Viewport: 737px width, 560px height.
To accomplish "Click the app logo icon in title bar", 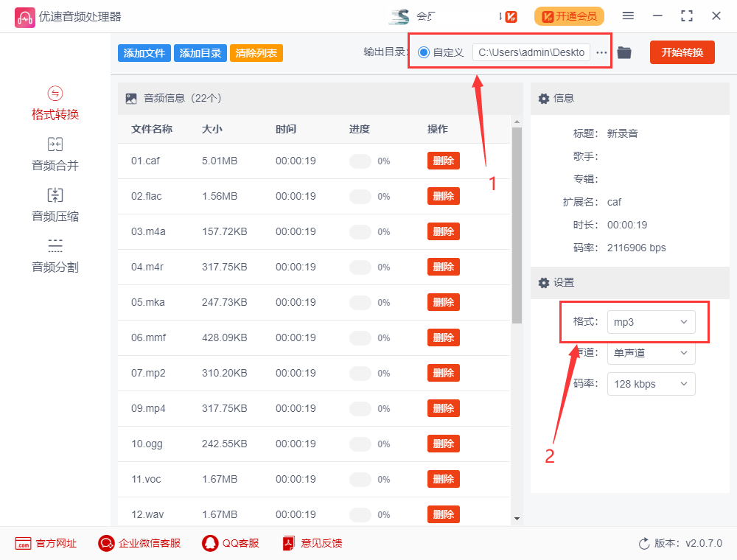I will coord(24,17).
